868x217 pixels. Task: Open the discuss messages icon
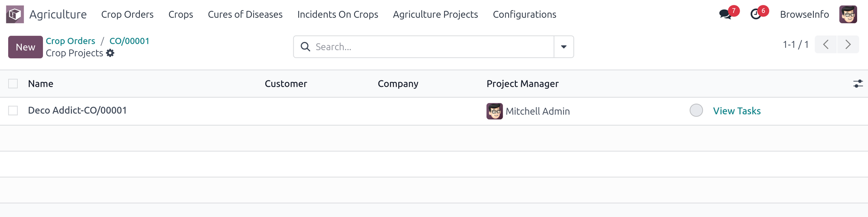click(726, 14)
